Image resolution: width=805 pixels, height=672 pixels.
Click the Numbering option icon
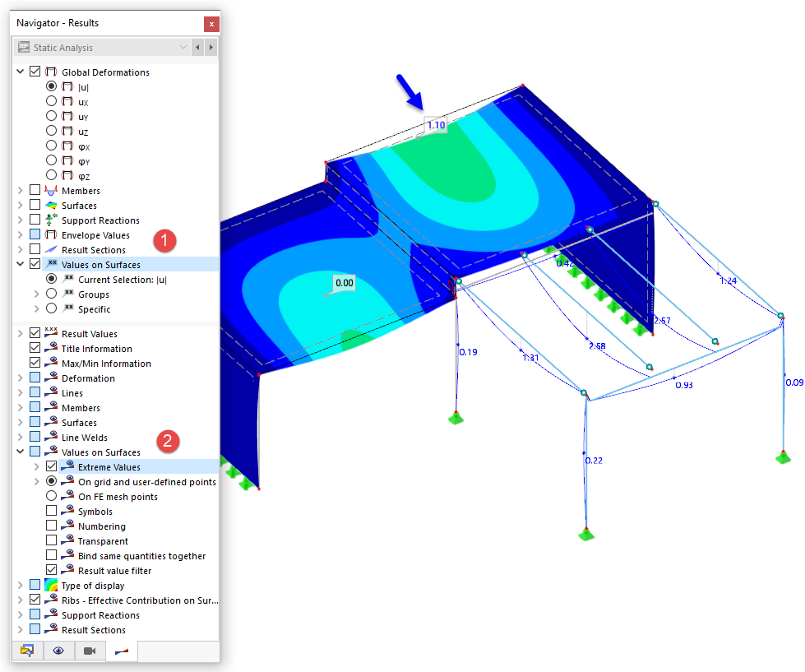[67, 526]
